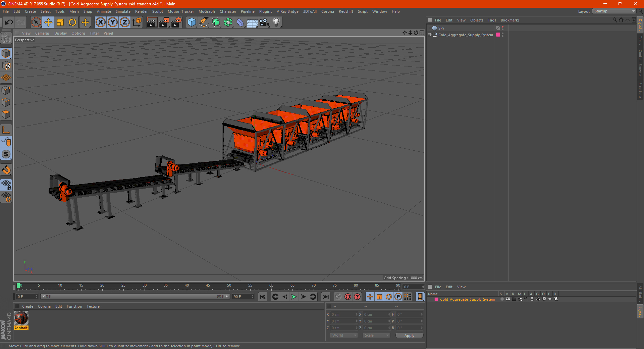Toggle the viewport maximize icon

422,33
